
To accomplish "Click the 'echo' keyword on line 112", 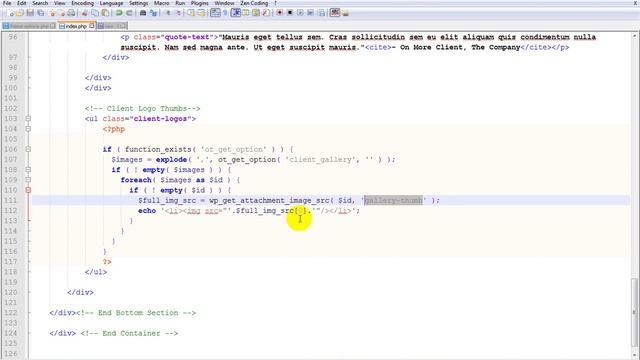I will click(x=147, y=211).
